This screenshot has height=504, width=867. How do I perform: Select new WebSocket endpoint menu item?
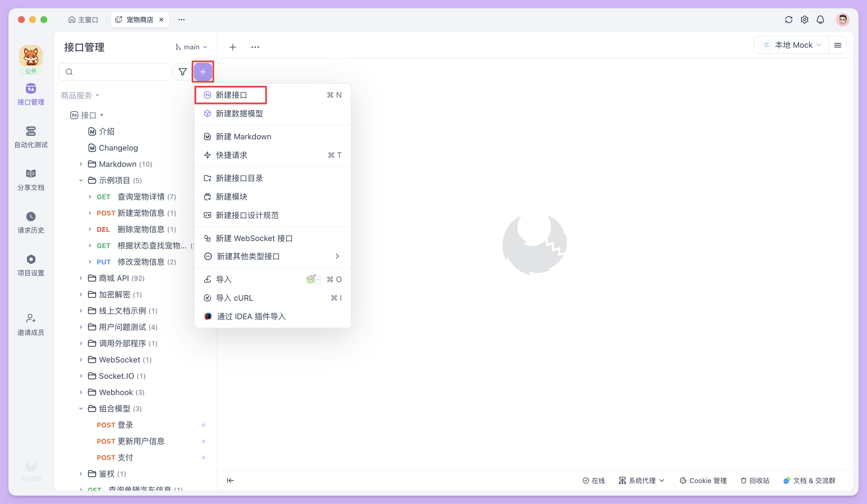click(273, 238)
